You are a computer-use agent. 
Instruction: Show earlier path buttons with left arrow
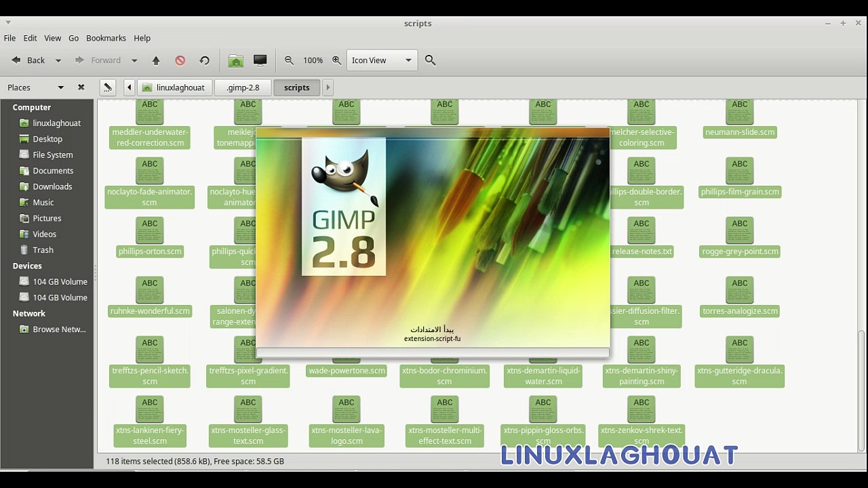pyautogui.click(x=129, y=87)
